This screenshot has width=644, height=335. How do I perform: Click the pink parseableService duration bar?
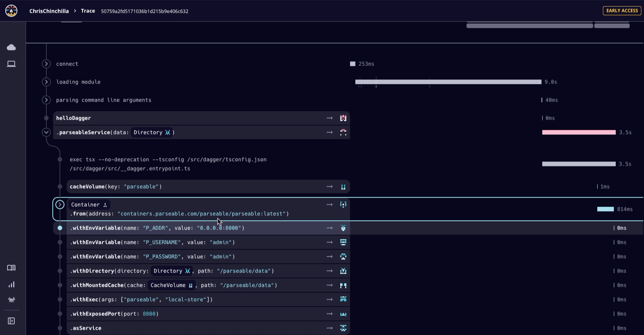(x=578, y=132)
